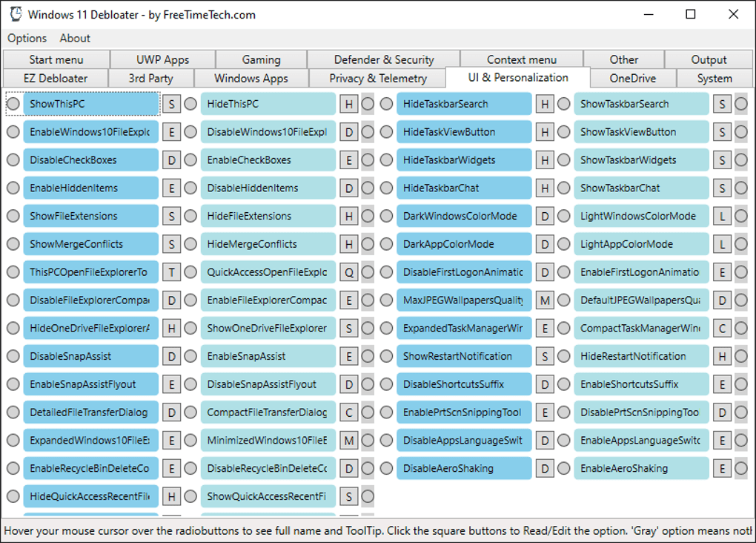Go to the Defender & Security tab
The width and height of the screenshot is (756, 543).
pos(384,59)
